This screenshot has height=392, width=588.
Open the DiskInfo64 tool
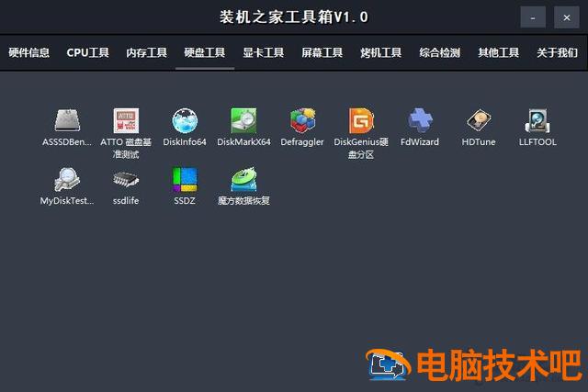(x=185, y=120)
